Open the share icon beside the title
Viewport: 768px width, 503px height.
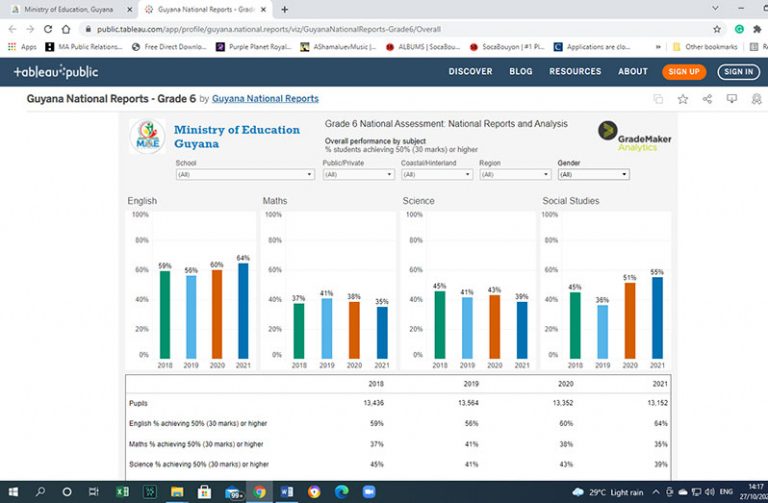707,99
